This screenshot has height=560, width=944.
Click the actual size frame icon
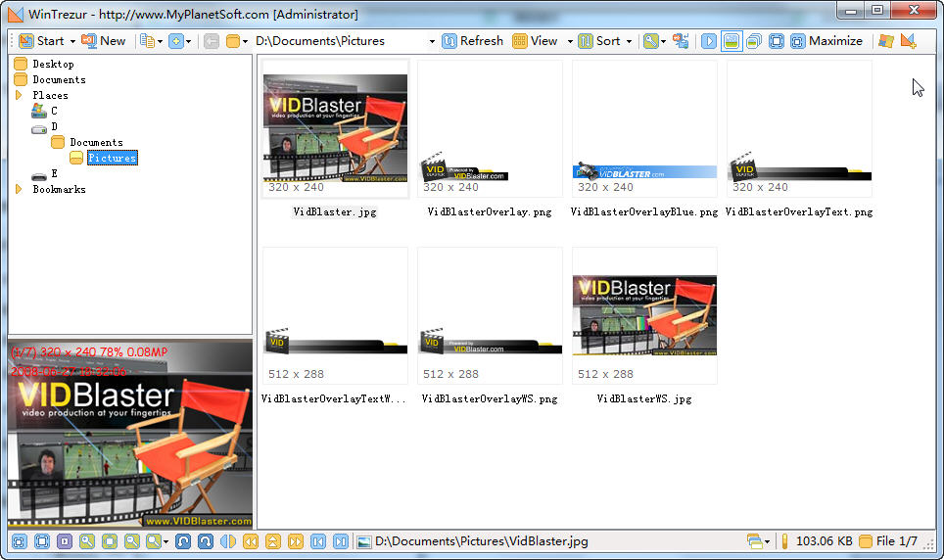coord(42,541)
